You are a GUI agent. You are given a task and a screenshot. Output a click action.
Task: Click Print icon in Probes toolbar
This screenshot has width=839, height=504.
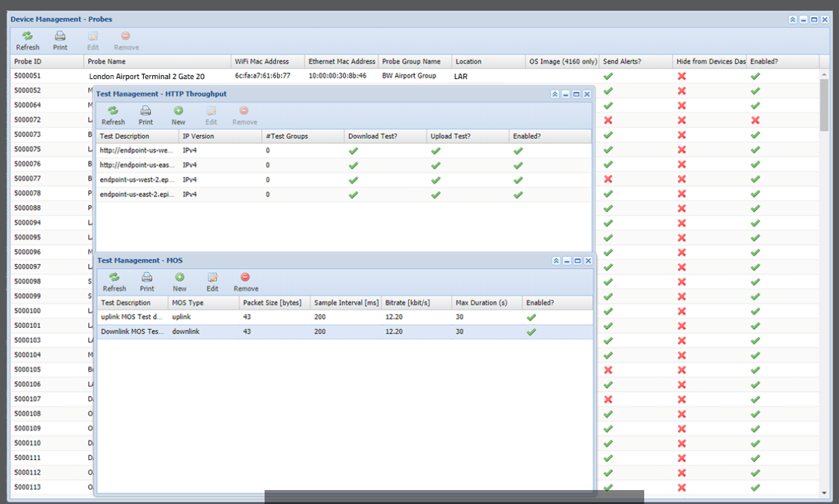click(x=60, y=37)
